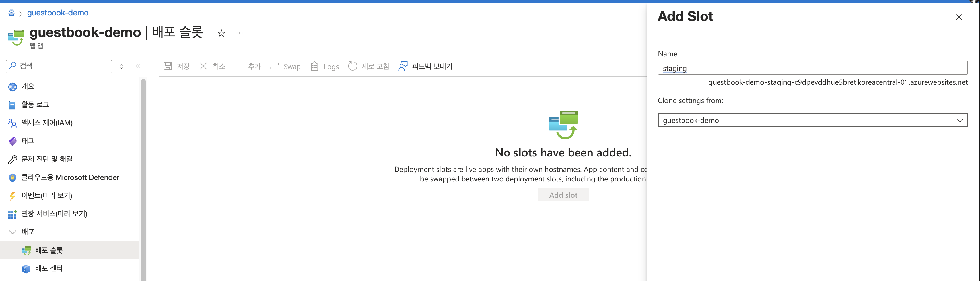Click the 홈 breadcrumb link
Screen dimensions: 980x281
[11, 13]
